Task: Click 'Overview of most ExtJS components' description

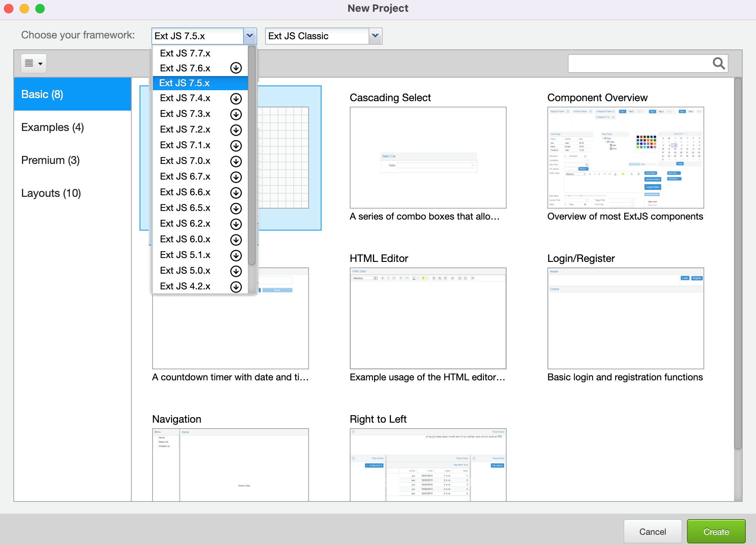Action: [625, 216]
